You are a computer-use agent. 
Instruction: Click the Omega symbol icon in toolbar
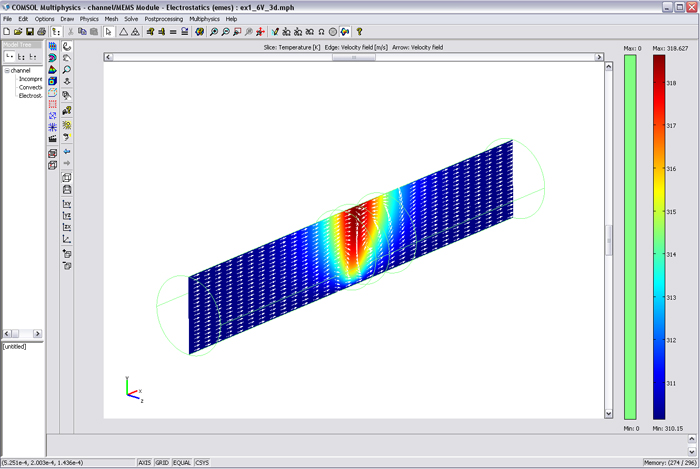coord(321,32)
